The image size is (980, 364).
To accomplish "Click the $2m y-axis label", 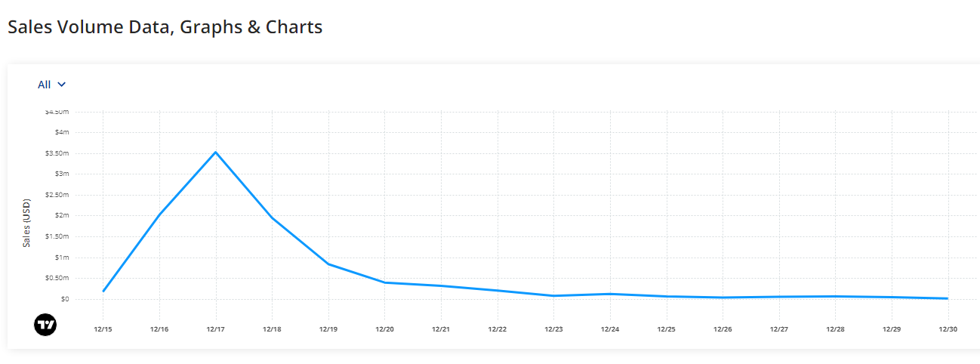I will coord(62,215).
